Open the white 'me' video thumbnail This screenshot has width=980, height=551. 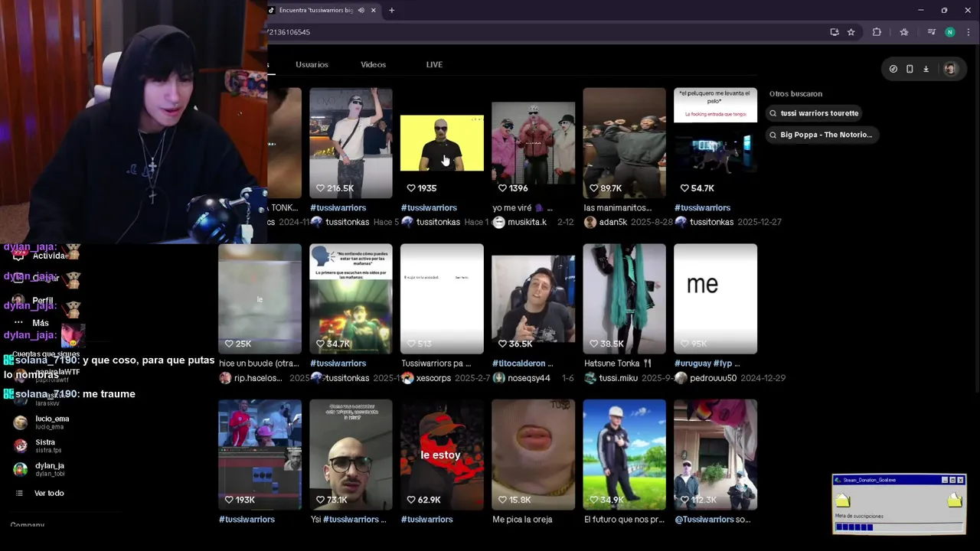(x=715, y=298)
